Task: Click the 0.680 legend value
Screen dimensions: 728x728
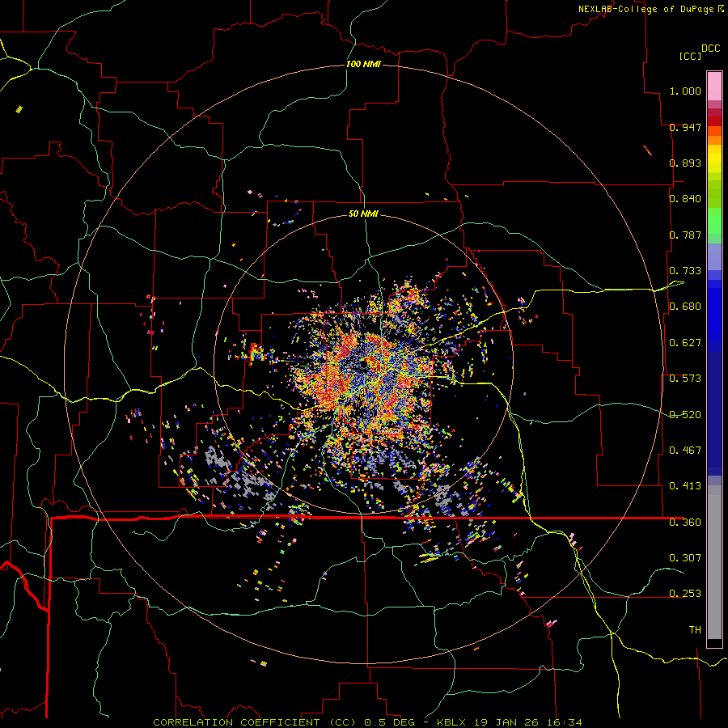Action: tap(685, 307)
